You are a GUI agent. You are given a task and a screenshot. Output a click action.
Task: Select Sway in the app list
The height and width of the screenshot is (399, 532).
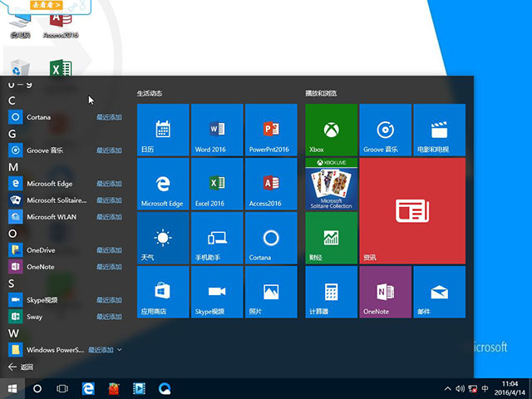coord(35,317)
